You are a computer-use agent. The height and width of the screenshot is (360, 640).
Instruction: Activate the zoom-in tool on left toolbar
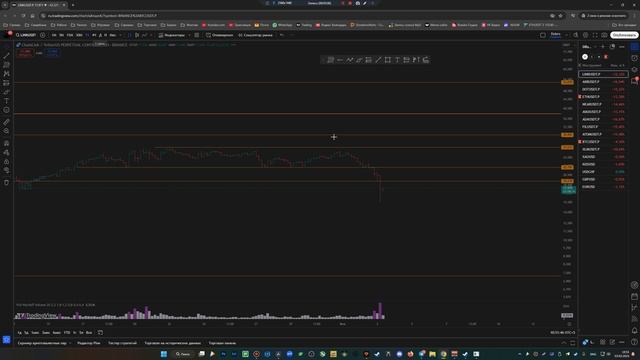pos(7,131)
